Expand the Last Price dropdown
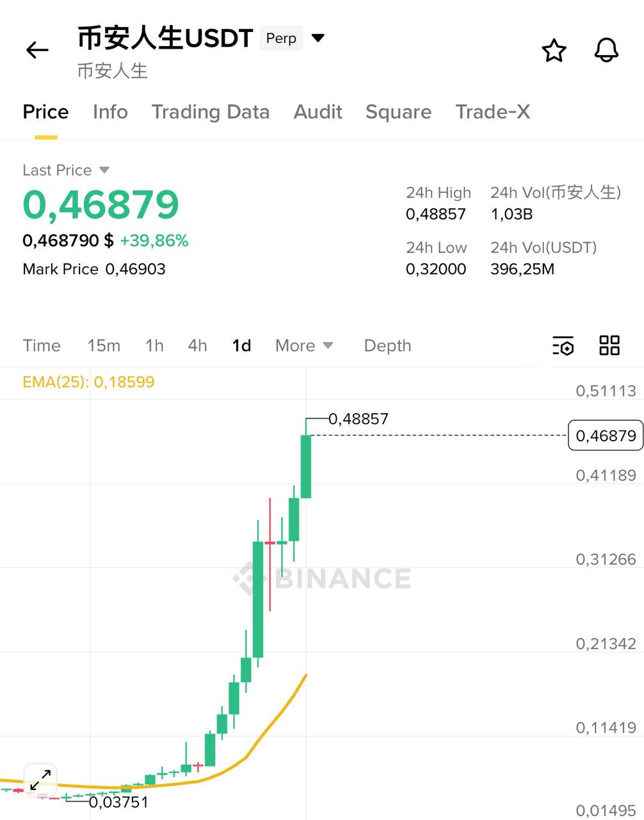The height and width of the screenshot is (820, 644). click(x=104, y=170)
